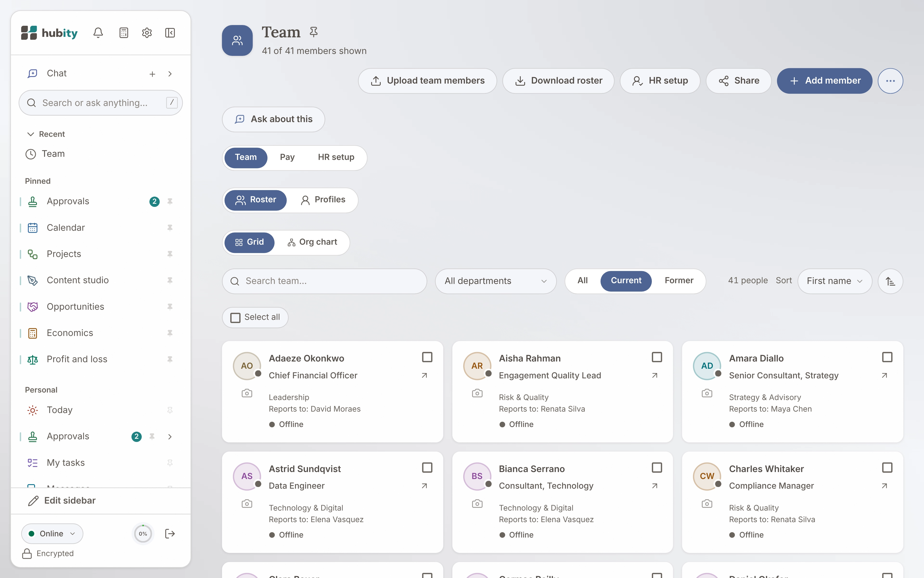Image resolution: width=924 pixels, height=578 pixels.
Task: Switch to the Profiles tab
Action: click(x=323, y=200)
